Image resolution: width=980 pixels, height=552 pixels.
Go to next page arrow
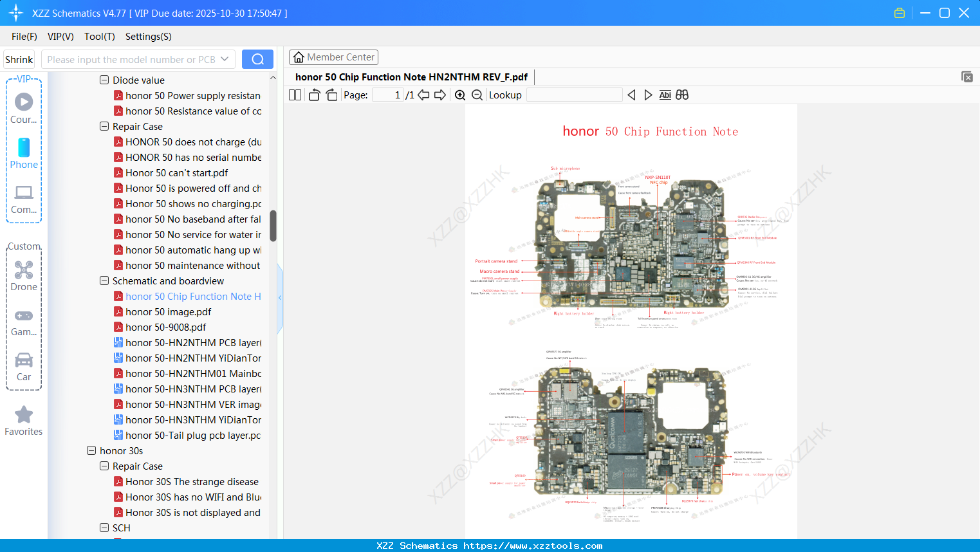pos(440,95)
